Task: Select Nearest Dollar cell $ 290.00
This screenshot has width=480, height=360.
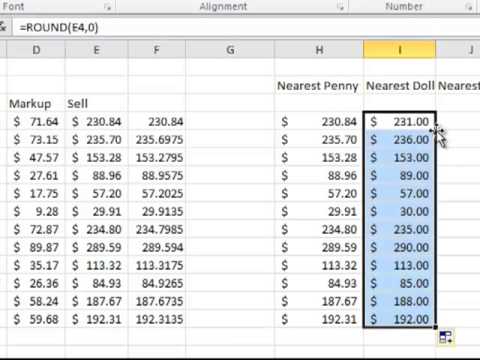Action: [x=400, y=248]
